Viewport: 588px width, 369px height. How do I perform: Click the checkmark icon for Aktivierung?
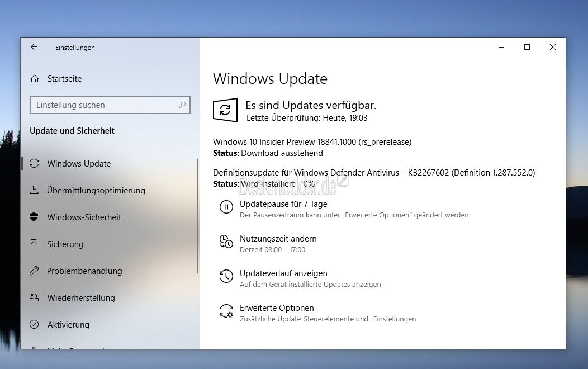(34, 324)
